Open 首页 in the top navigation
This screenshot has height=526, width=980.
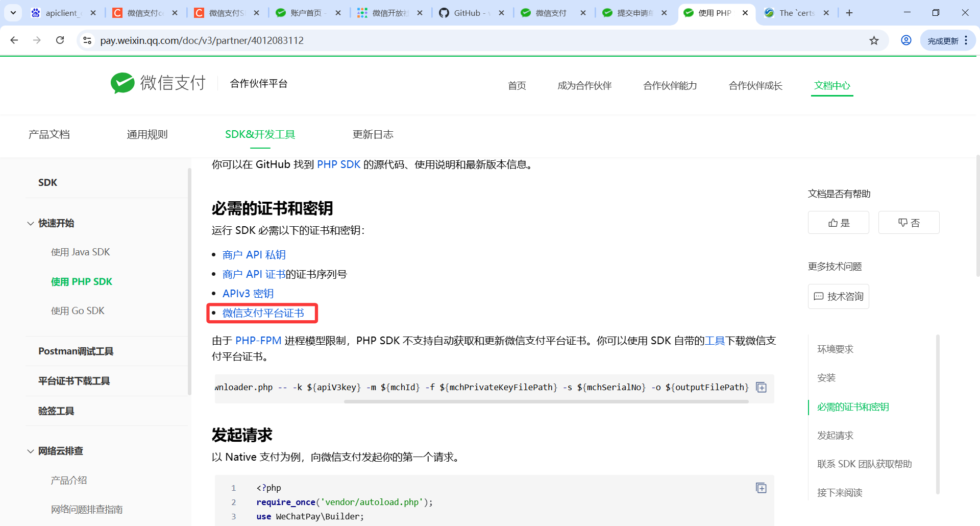click(517, 85)
